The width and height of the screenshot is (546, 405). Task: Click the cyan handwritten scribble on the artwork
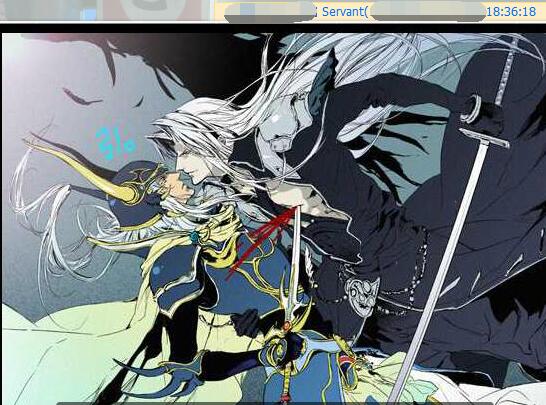115,143
